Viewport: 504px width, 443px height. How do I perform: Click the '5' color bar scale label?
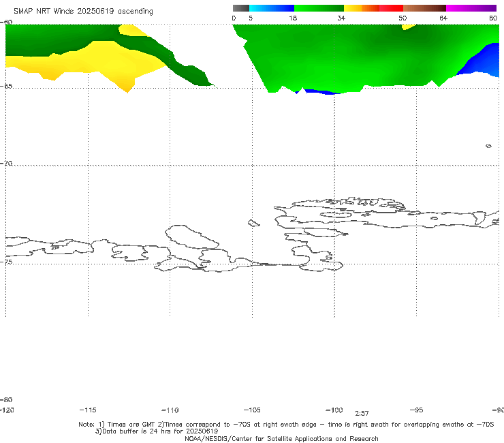pyautogui.click(x=251, y=18)
